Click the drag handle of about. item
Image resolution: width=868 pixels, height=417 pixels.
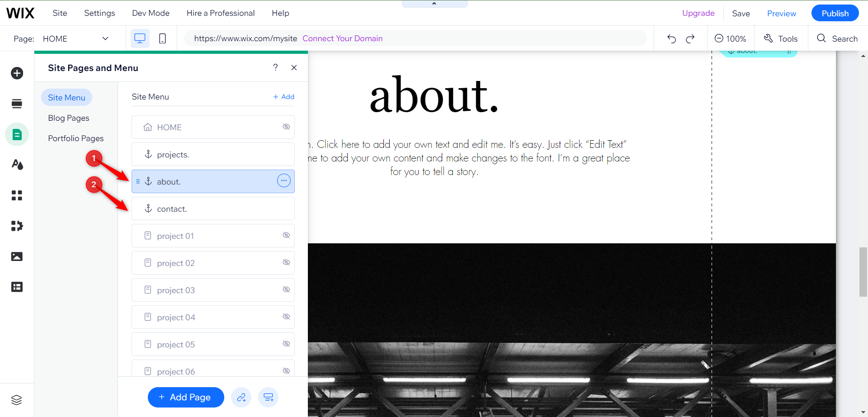click(138, 181)
